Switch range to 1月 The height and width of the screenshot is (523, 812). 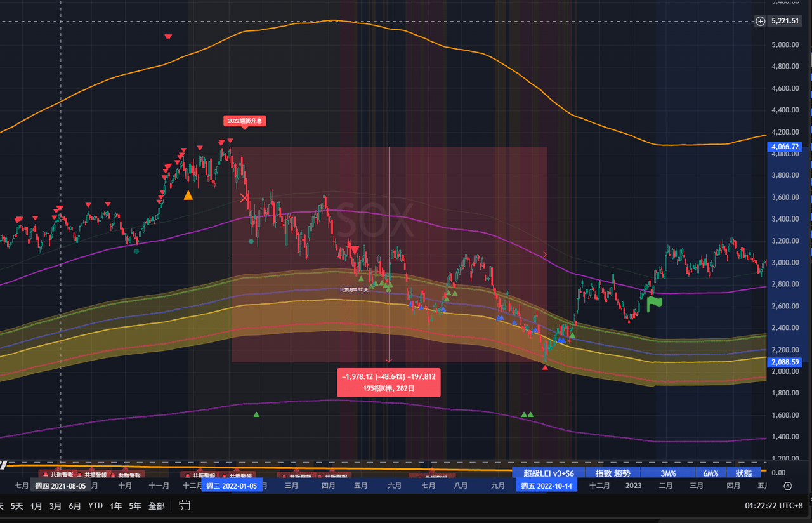pos(36,506)
